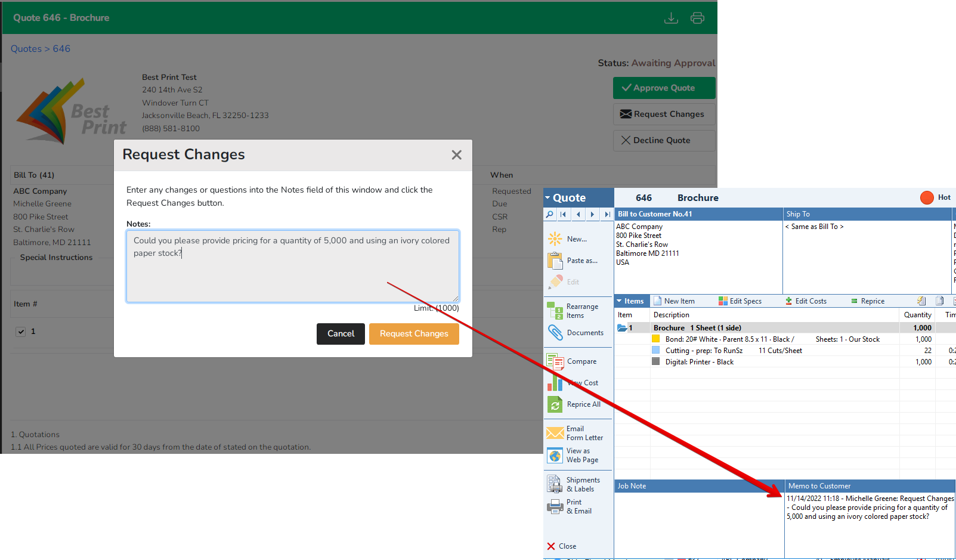956x560 pixels.
Task: Click the folder icon on item 1
Action: 622,328
